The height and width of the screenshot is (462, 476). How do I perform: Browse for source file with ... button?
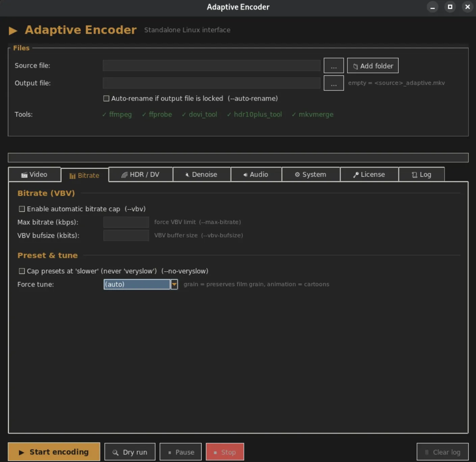(334, 66)
